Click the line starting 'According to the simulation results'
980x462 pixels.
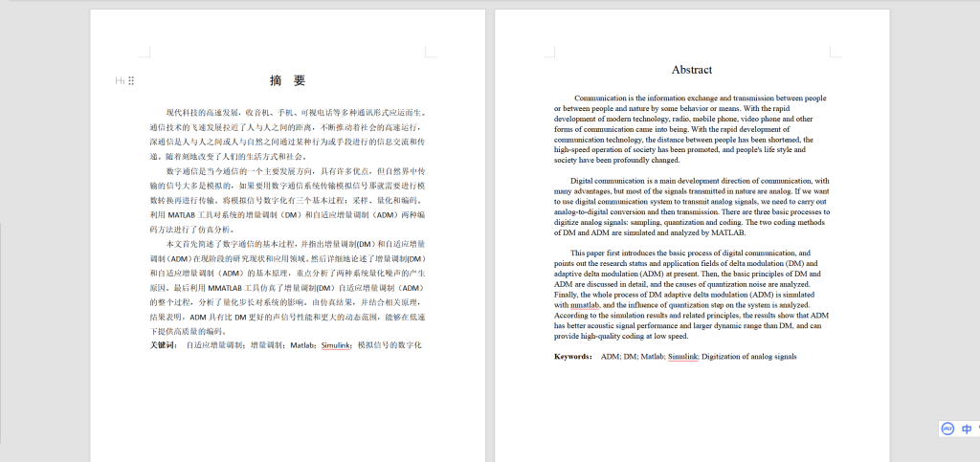[x=691, y=316]
